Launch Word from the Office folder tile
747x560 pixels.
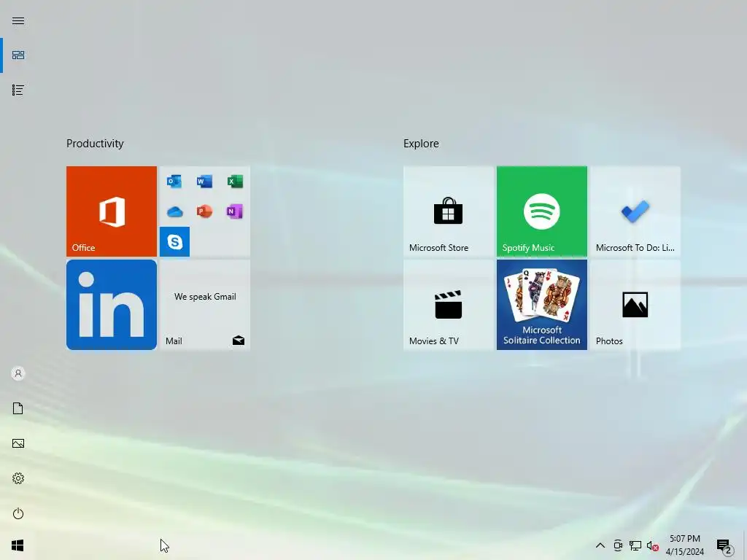[x=204, y=182]
